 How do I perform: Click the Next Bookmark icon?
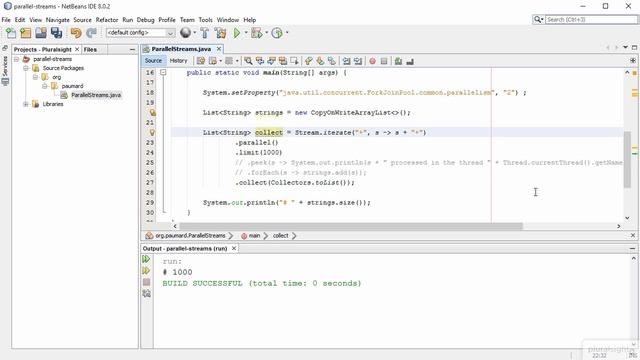320,61
